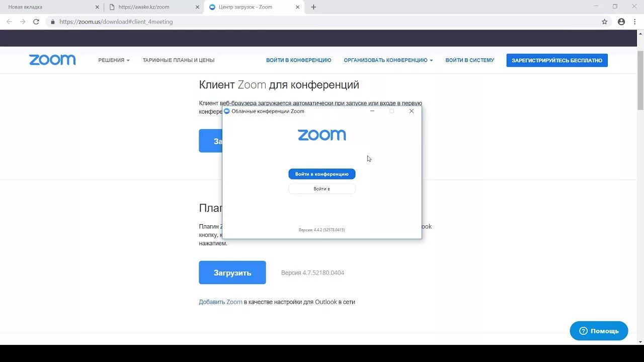
Task: Click the padlock site info icon
Action: (53, 22)
